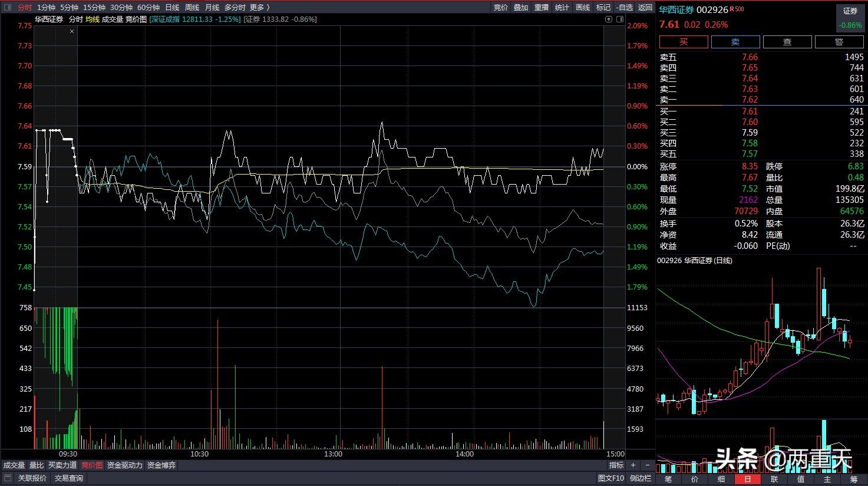Activate the 画线 drawing tool
868x486 pixels.
[x=583, y=7]
